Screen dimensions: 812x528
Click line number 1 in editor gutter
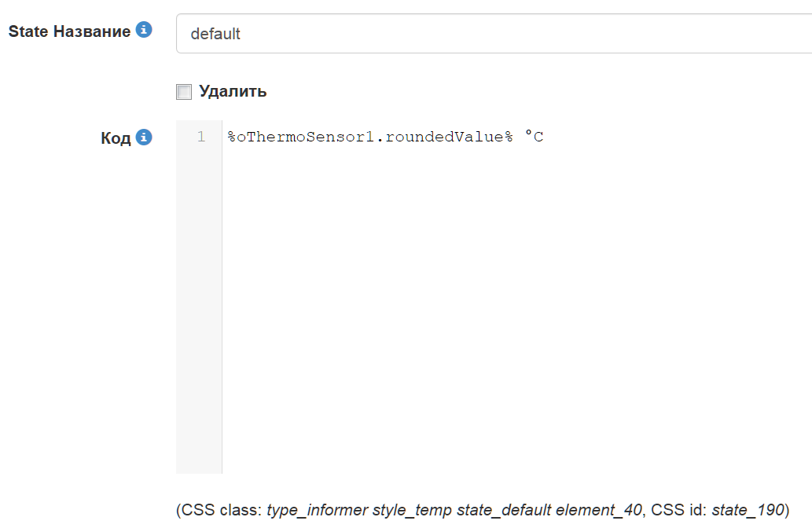tap(201, 137)
